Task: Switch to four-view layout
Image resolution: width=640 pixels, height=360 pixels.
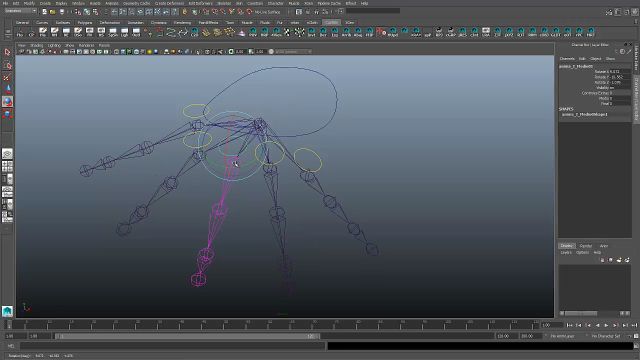Action: point(7,166)
